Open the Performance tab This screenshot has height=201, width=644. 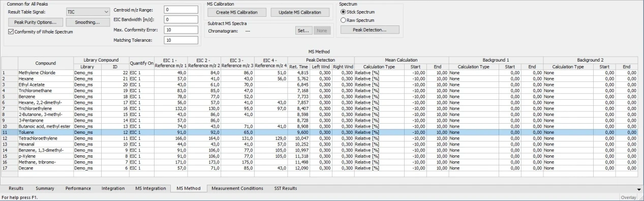(78, 188)
